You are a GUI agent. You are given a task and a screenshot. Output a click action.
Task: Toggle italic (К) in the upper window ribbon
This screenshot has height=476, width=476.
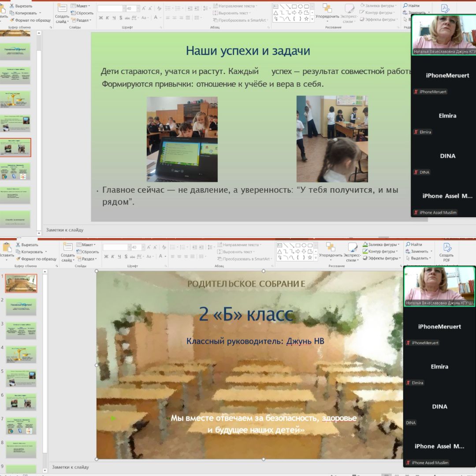[x=108, y=18]
